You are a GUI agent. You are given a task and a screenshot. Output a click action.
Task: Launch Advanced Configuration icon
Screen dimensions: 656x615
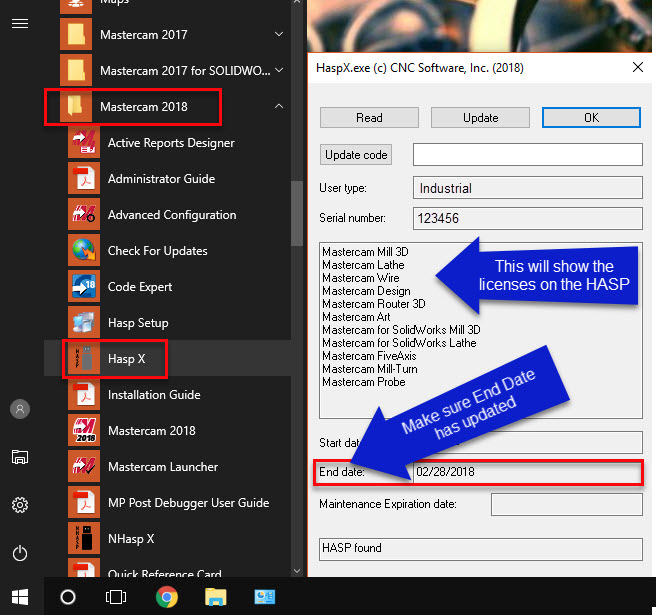pyautogui.click(x=84, y=215)
